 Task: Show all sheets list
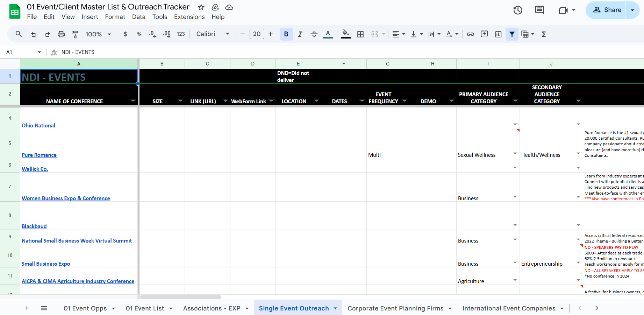(x=44, y=308)
